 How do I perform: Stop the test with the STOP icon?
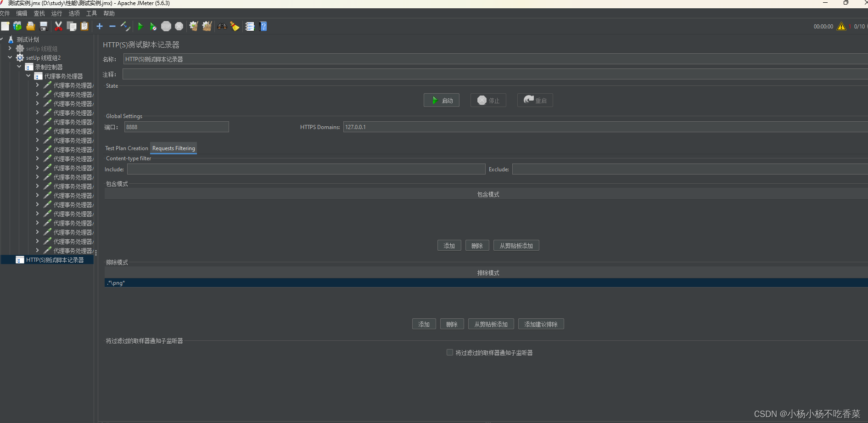click(166, 26)
